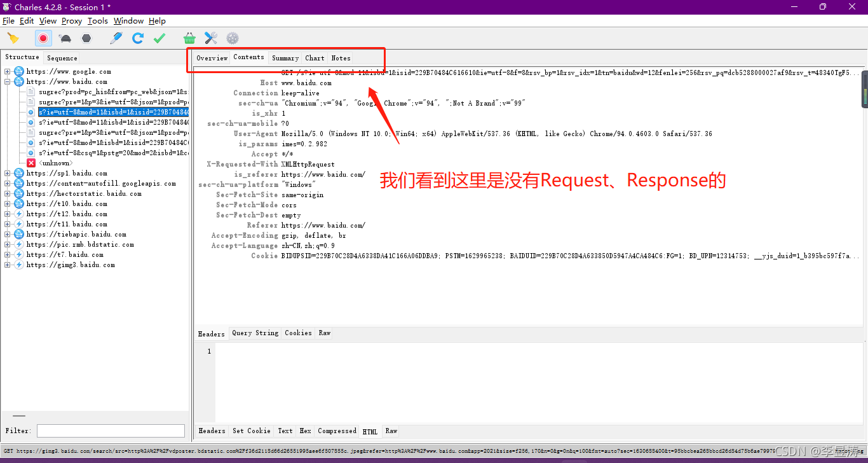
Task: Select the Query String request tab
Action: (255, 333)
